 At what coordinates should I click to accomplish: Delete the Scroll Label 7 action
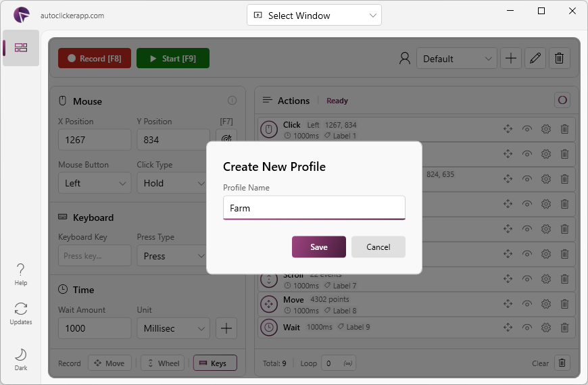click(x=564, y=279)
